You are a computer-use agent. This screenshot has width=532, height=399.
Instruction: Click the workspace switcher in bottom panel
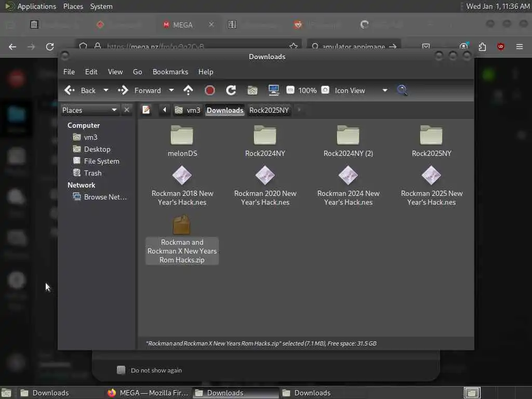(x=472, y=393)
